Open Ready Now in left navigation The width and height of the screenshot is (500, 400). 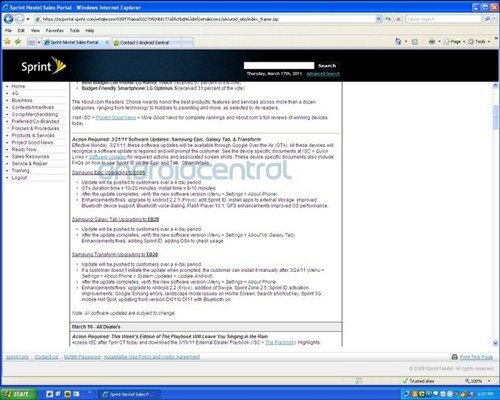24,149
